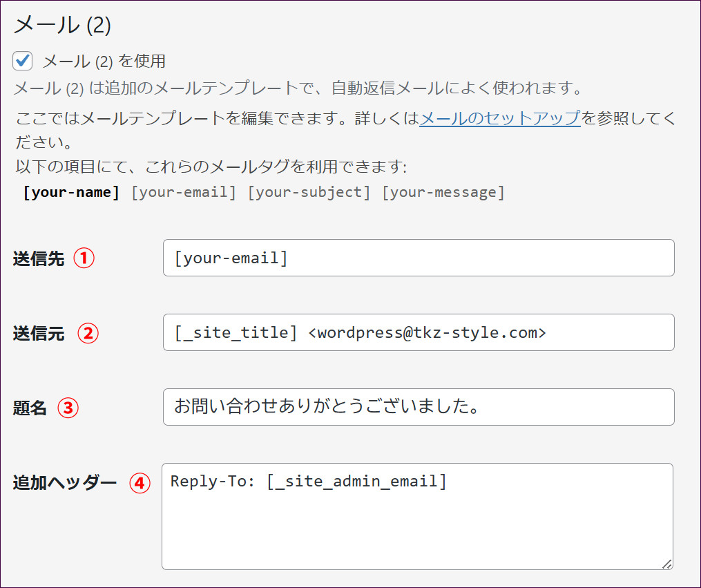The image size is (701, 588).
Task: Click the 送信先 field label
Action: 39,259
